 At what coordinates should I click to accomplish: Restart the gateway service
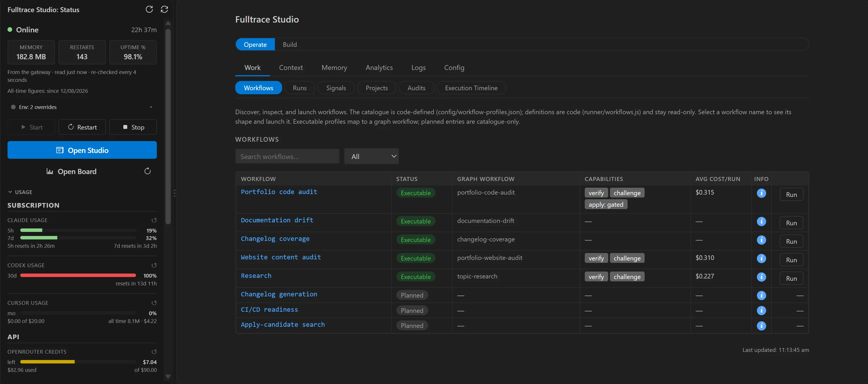82,127
